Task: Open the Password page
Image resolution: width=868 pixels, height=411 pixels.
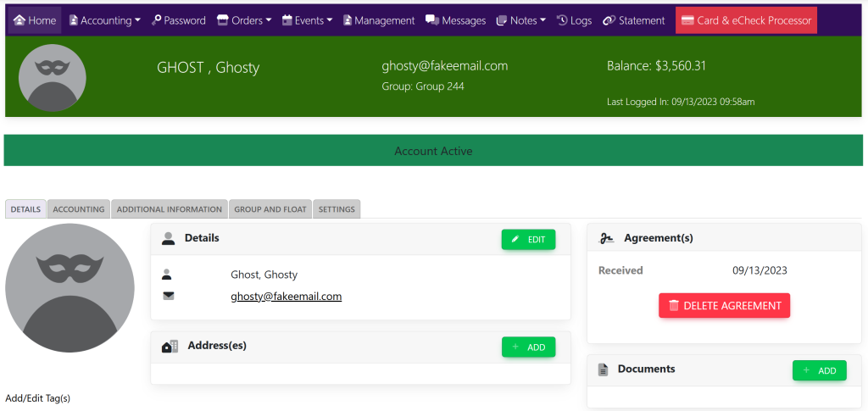Action: pyautogui.click(x=179, y=20)
